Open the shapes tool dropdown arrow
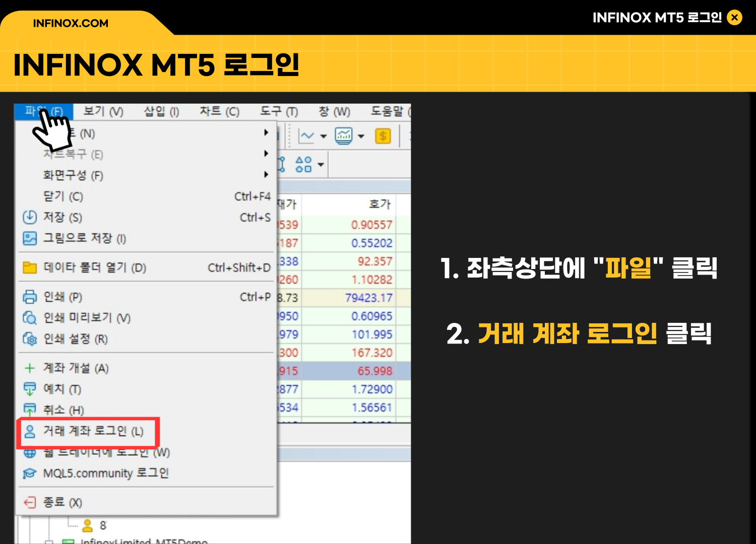The image size is (756, 544). pyautogui.click(x=321, y=165)
